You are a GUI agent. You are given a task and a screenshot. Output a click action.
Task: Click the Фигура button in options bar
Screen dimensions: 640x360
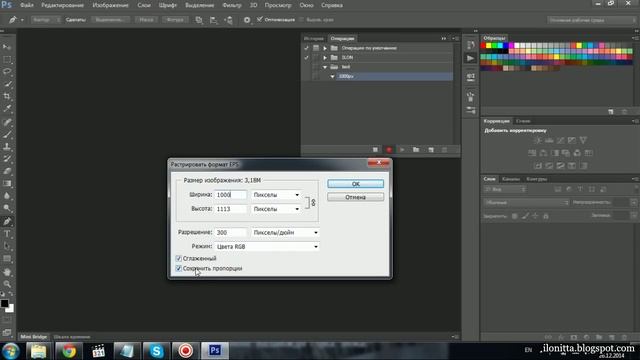click(175, 20)
